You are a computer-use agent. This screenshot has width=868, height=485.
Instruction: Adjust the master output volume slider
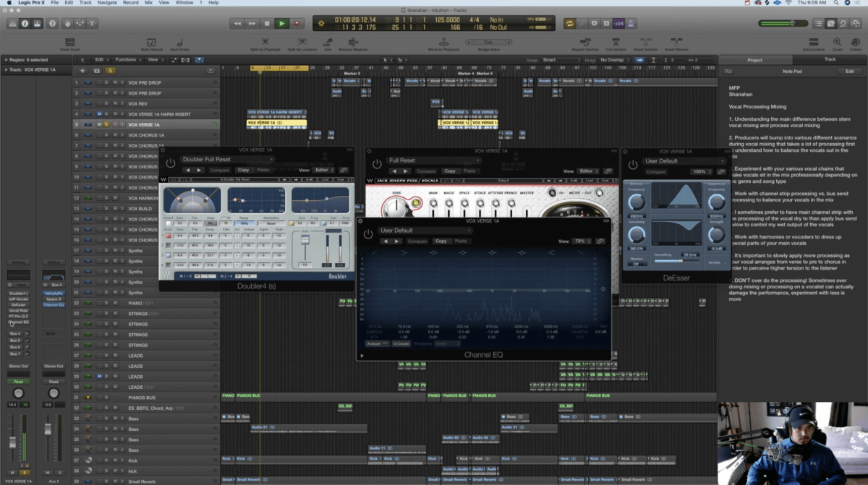pos(785,24)
